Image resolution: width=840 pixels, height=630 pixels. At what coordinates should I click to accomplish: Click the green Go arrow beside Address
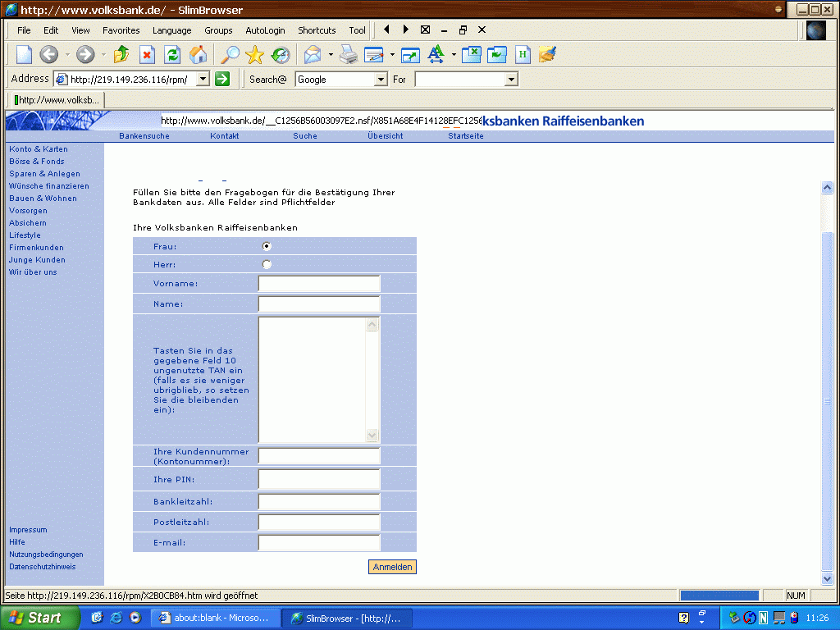click(222, 80)
